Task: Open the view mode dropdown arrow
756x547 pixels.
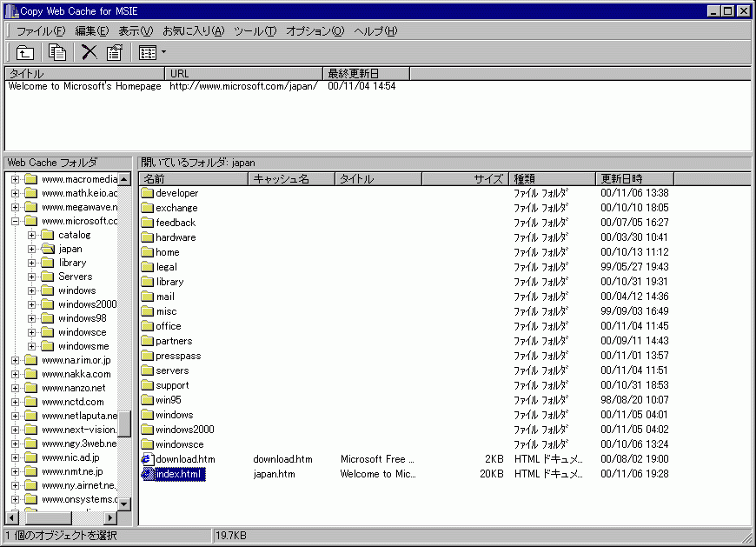Action: pyautogui.click(x=164, y=52)
